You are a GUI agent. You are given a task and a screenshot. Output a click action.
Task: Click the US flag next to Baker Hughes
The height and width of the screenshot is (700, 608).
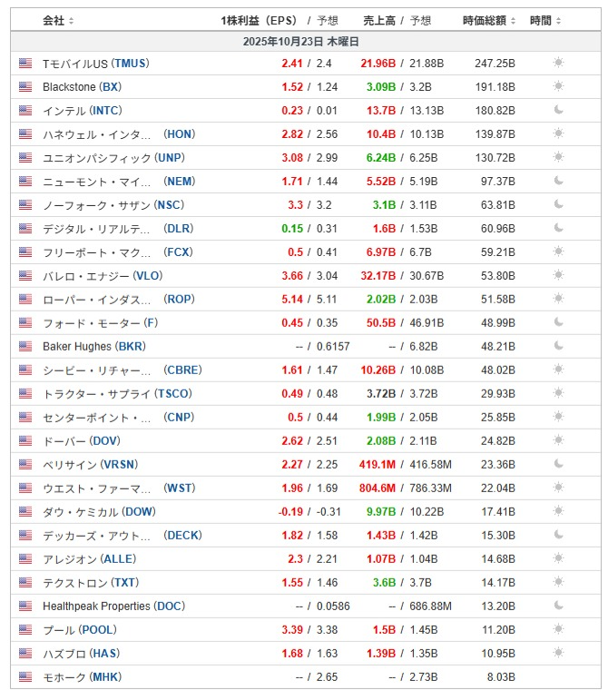click(25, 347)
